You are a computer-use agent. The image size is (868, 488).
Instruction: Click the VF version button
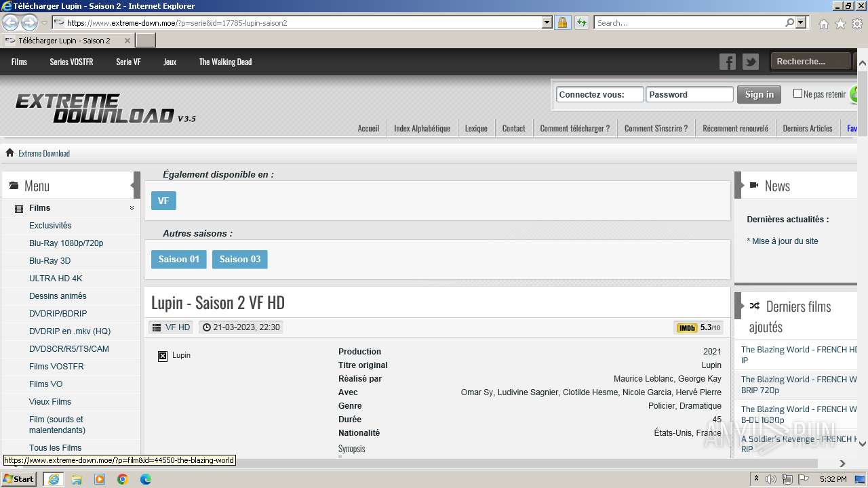[x=163, y=201]
